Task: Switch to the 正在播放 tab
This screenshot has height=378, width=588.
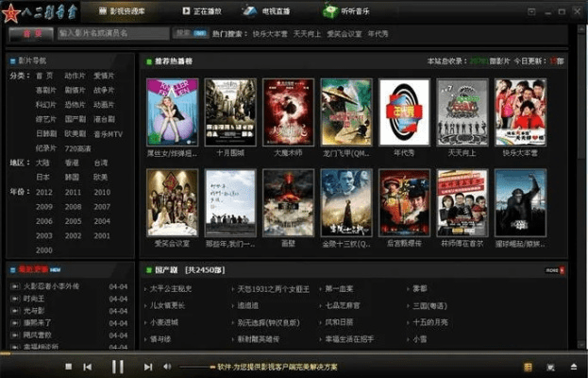Action: [x=205, y=10]
